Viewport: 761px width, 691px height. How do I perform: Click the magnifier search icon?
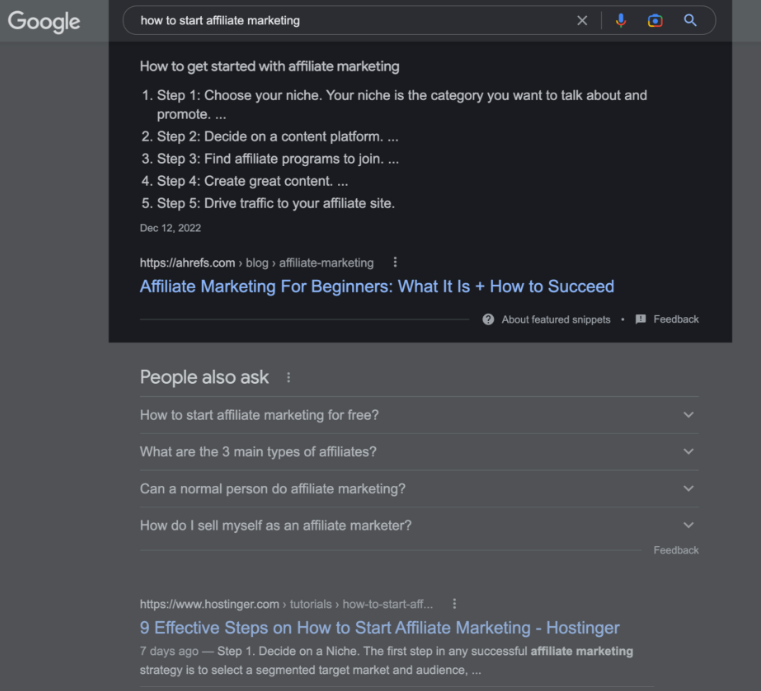tap(690, 21)
